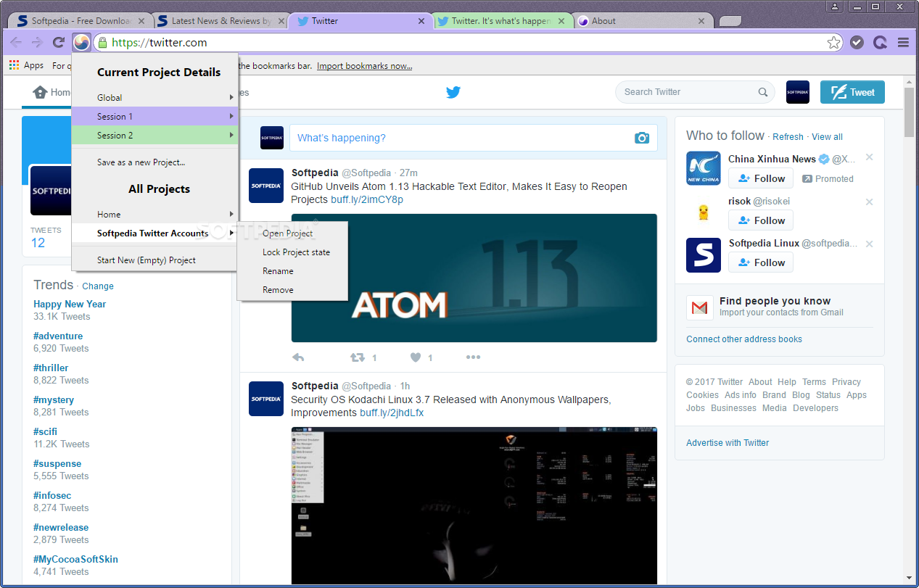
Task: Click Change next to Trends
Action: [98, 286]
